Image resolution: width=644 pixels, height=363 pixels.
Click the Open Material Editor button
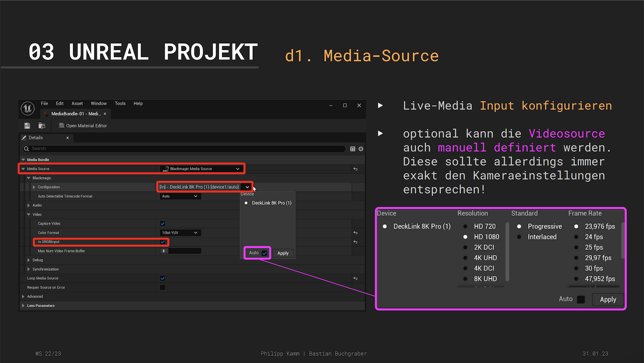[x=83, y=126]
